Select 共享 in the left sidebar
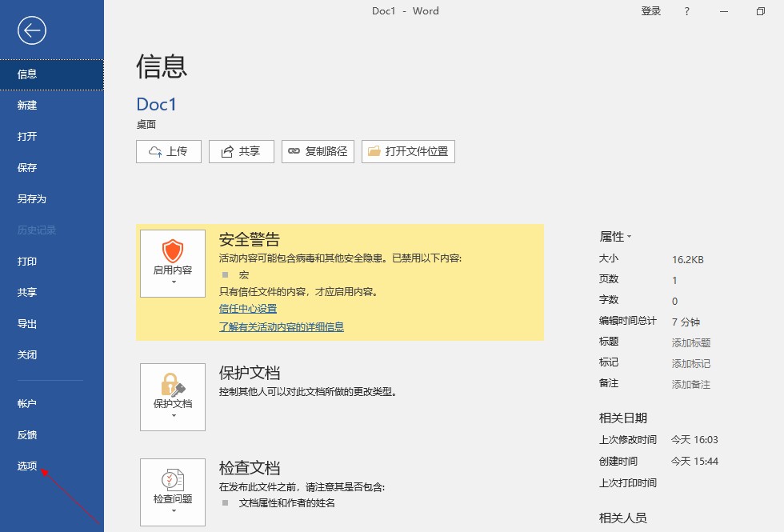Screen dimensions: 784x532 click(52, 293)
